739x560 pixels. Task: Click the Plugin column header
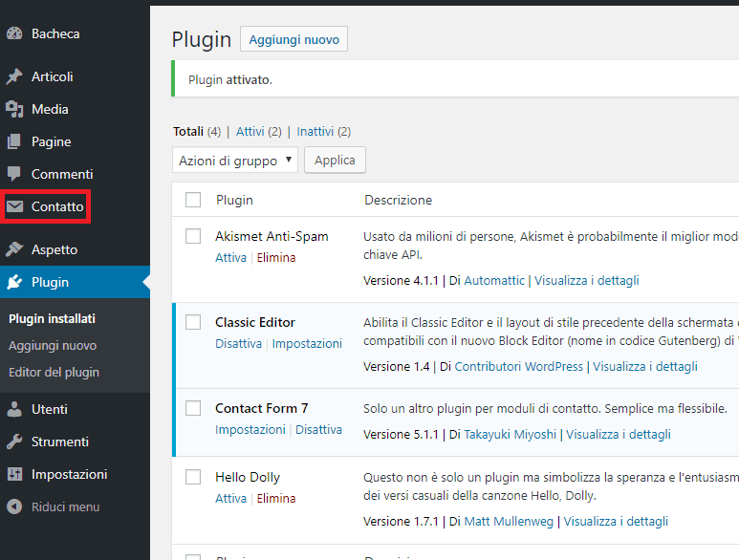pyautogui.click(x=235, y=200)
